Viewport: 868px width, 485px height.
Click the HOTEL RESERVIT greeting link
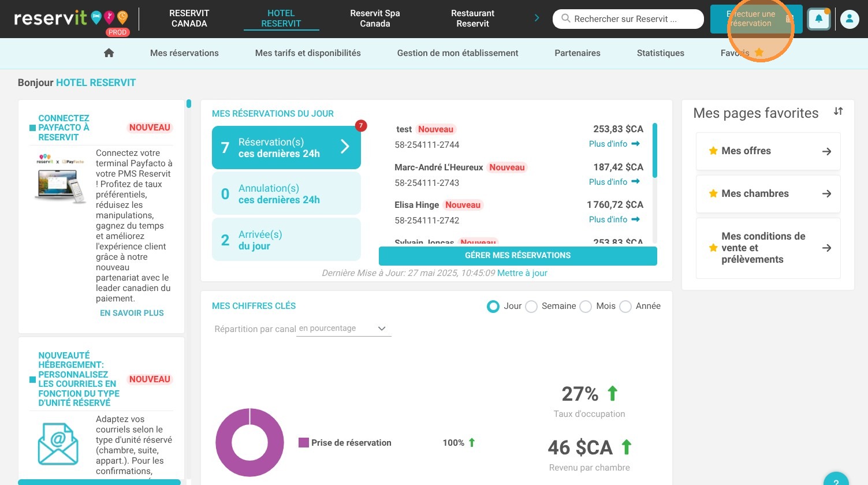pyautogui.click(x=96, y=83)
